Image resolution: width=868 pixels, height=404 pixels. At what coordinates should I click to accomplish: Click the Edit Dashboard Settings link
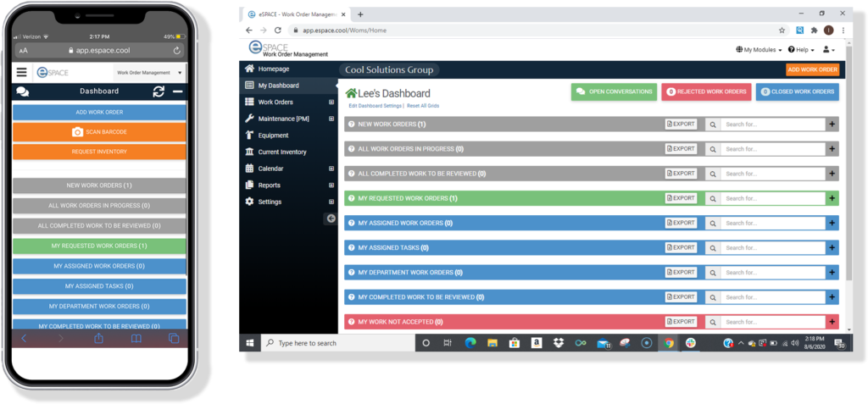point(376,105)
